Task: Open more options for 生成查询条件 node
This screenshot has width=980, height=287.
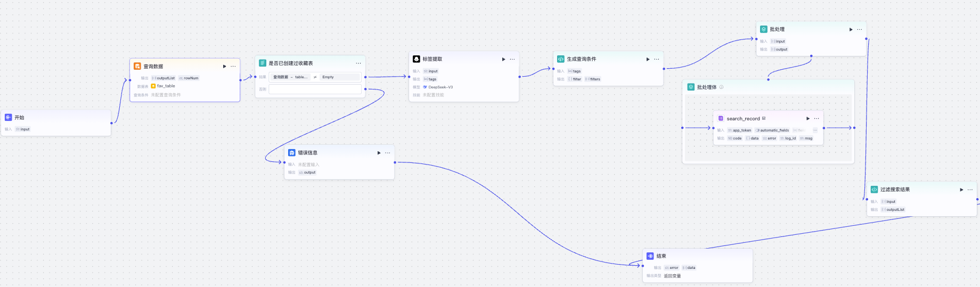Action: tap(657, 59)
